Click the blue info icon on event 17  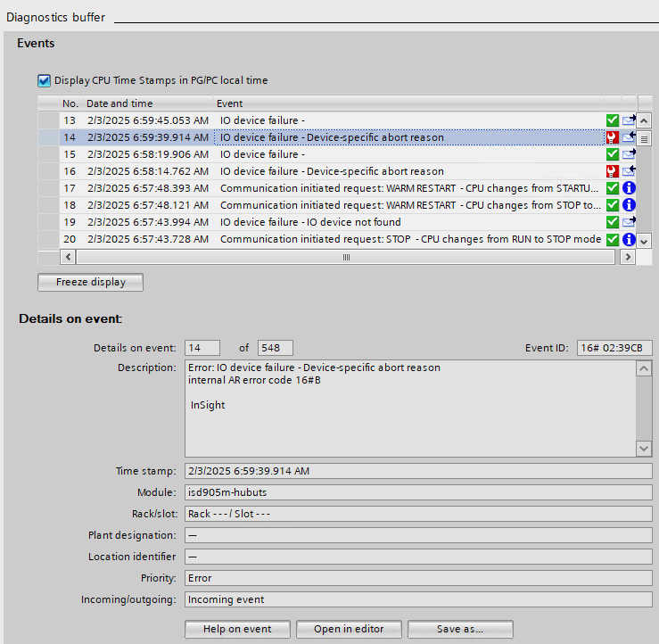[x=629, y=188]
